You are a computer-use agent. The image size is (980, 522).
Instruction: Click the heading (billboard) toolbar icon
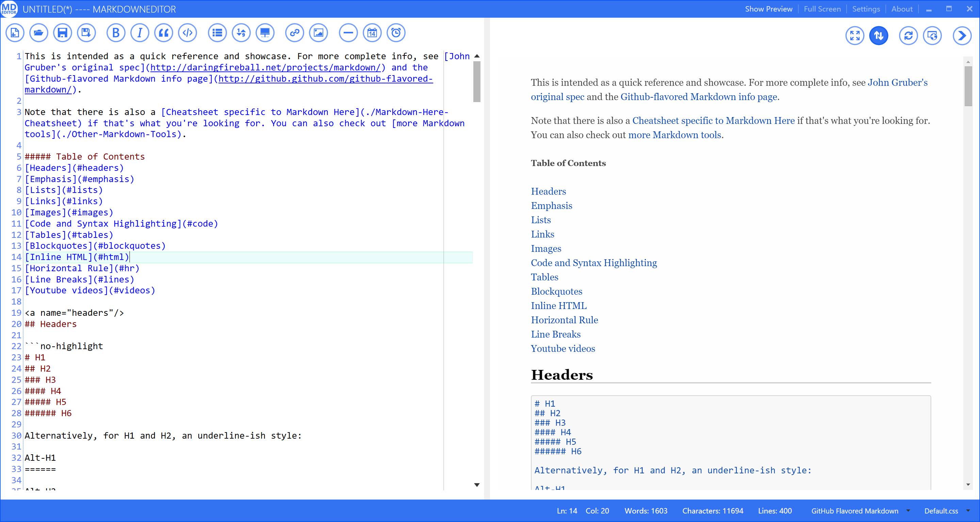[x=265, y=33]
